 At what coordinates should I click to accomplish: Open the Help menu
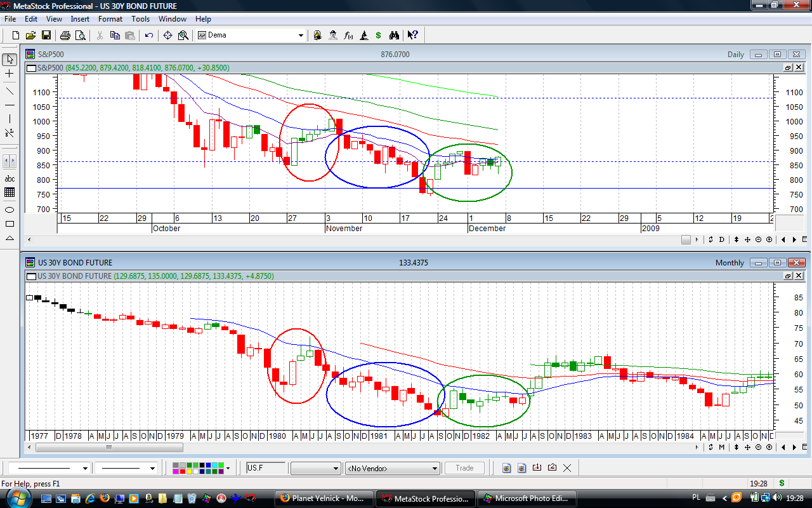pyautogui.click(x=203, y=19)
